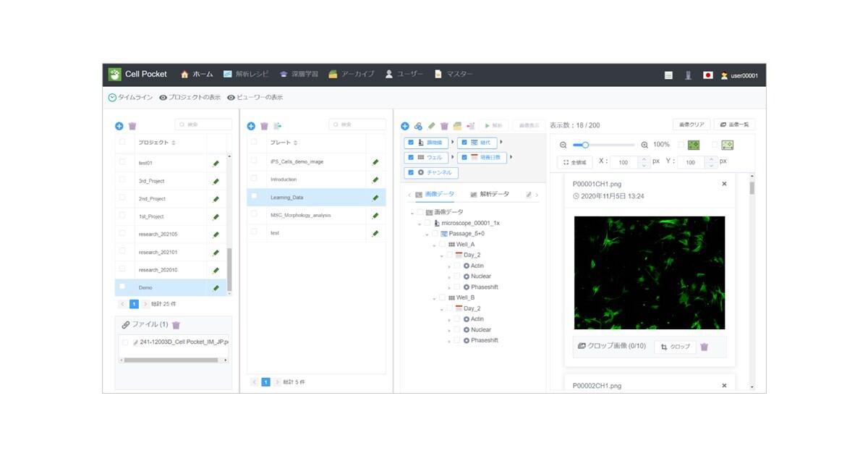Collapse the microscope_00001_1x tree node
The width and height of the screenshot is (868, 456).
click(419, 224)
